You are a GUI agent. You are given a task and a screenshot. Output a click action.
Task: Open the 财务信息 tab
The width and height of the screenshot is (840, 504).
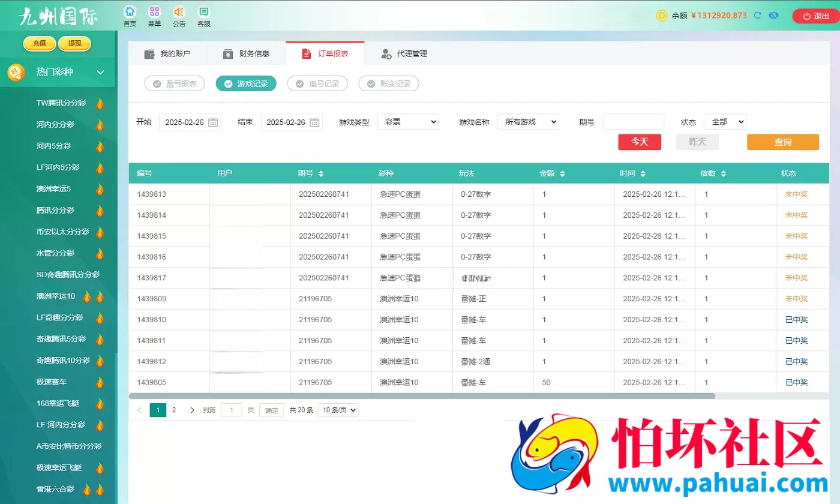point(246,53)
